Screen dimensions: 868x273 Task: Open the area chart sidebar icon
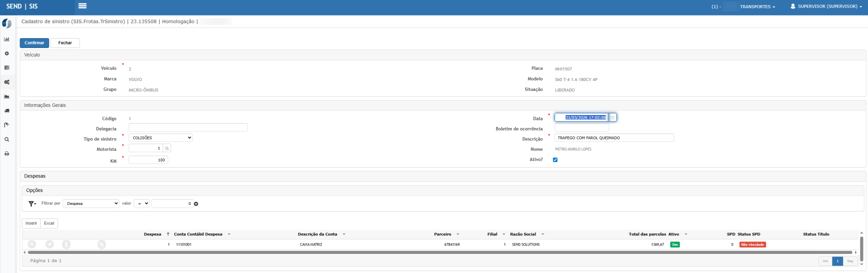tap(7, 97)
